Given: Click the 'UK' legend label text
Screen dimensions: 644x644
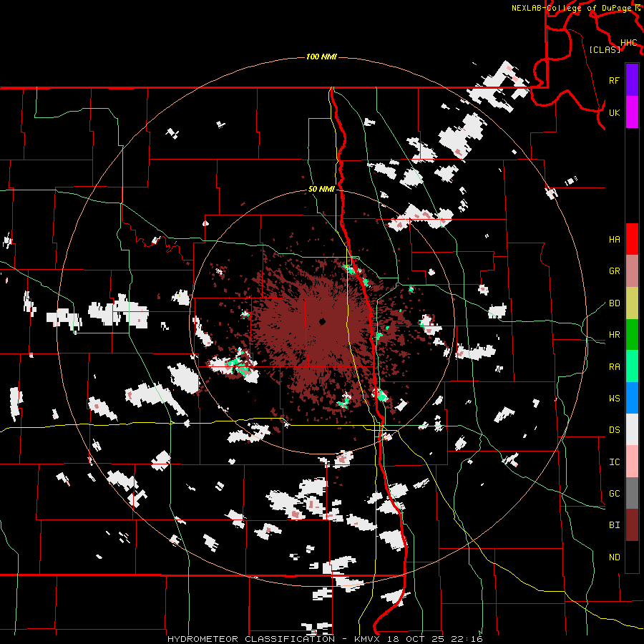Looking at the screenshot, I should pyautogui.click(x=614, y=112).
